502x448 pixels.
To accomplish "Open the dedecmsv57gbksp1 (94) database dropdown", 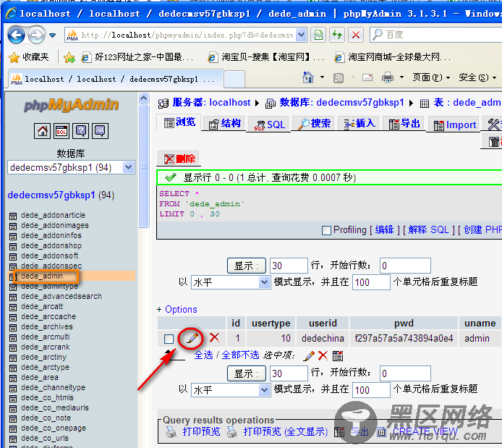I will [71, 167].
